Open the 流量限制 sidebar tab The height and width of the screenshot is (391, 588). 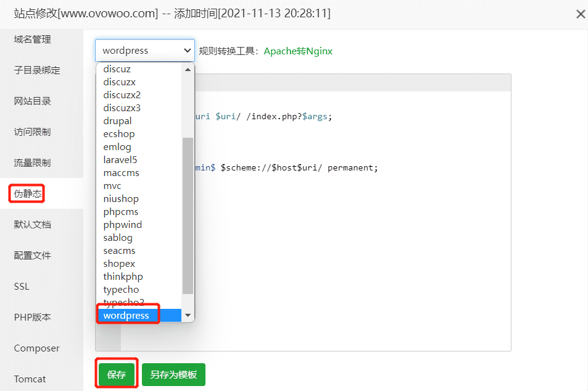tap(33, 163)
